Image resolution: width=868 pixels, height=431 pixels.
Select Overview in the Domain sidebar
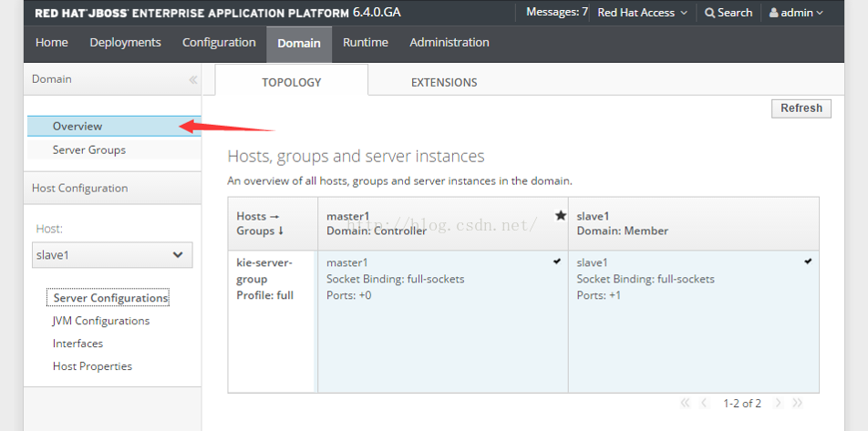pyautogui.click(x=114, y=126)
